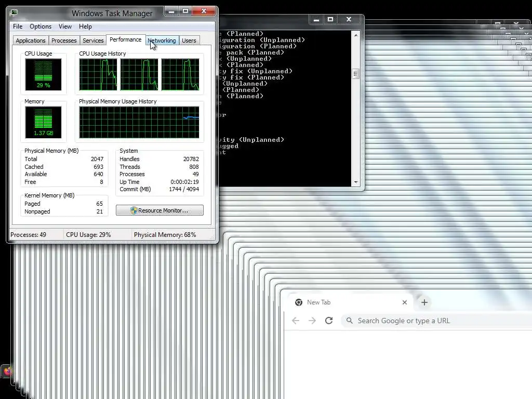Screen dimensions: 532x399
Task: Switch to the Services tab
Action: 93,41
